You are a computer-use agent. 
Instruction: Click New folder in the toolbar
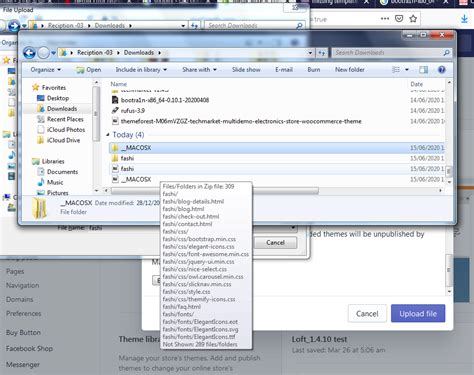tap(350, 70)
